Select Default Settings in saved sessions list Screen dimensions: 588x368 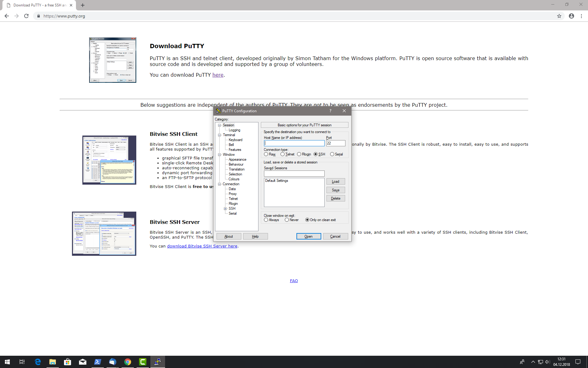click(277, 181)
